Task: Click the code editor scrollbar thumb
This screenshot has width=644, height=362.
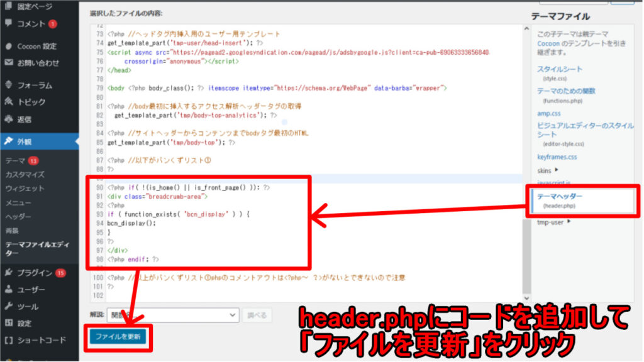Action: 526,256
